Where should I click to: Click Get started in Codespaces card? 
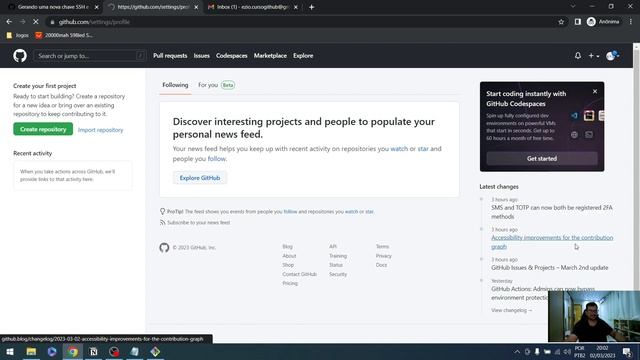point(542,158)
